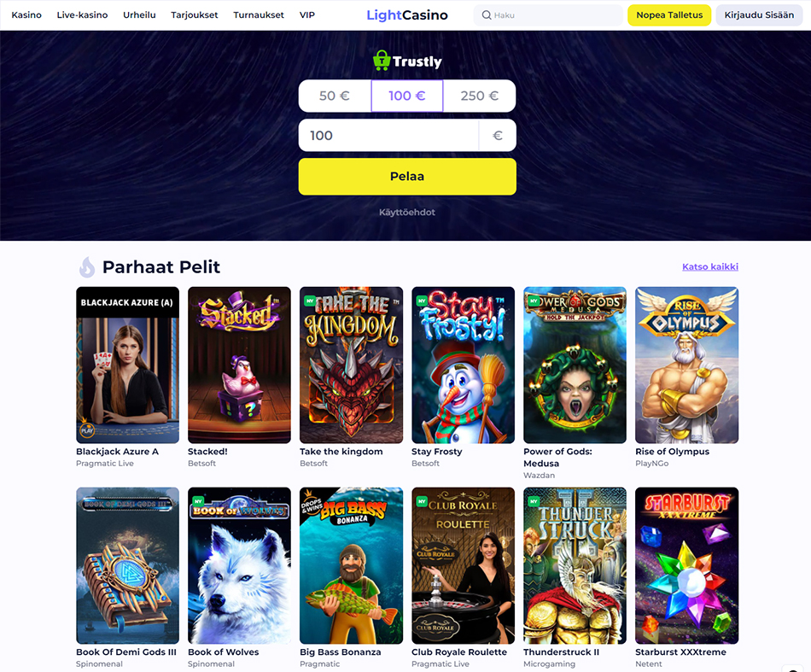Select the 100 € deposit option
Image resolution: width=811 pixels, height=672 pixels.
point(407,96)
